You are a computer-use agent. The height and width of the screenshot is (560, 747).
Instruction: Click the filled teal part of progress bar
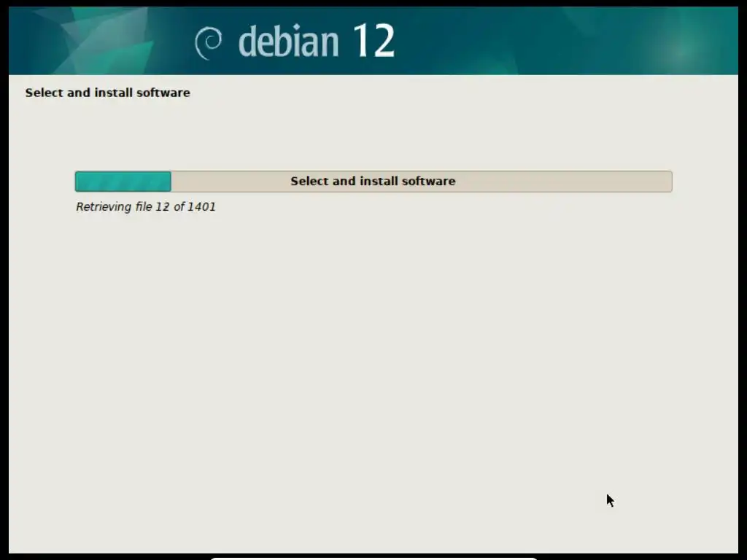[123, 182]
